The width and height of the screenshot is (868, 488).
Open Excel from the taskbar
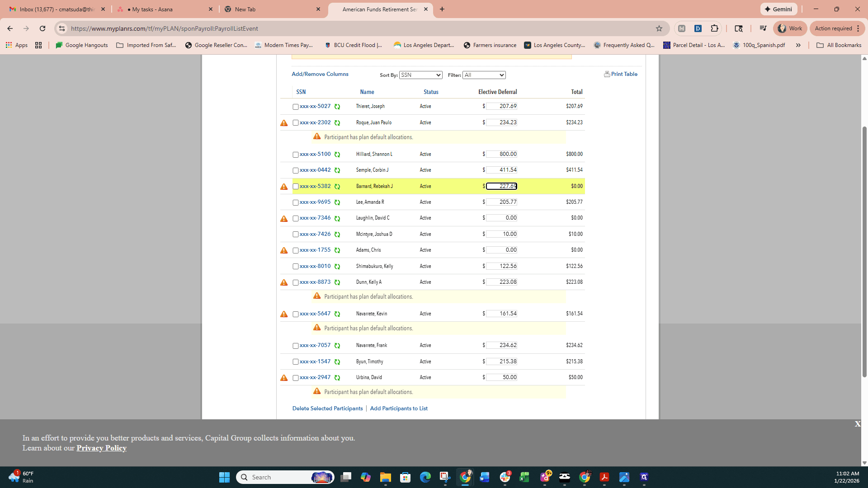tap(524, 477)
